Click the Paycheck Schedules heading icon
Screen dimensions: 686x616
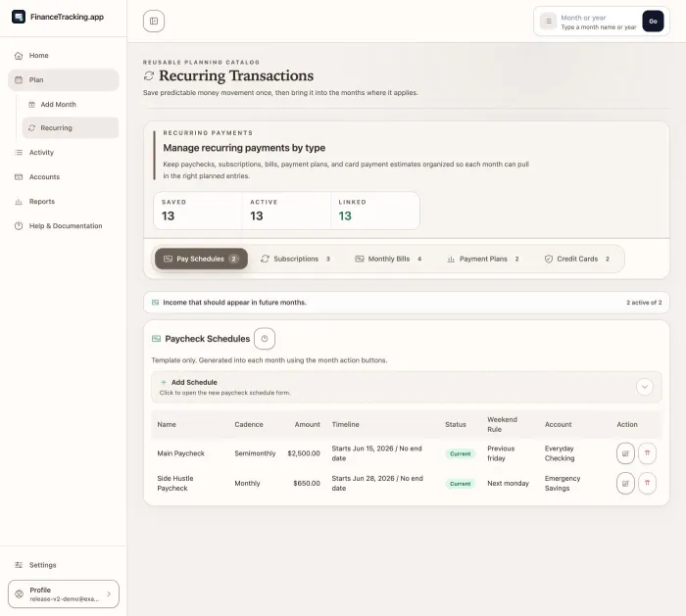[156, 339]
